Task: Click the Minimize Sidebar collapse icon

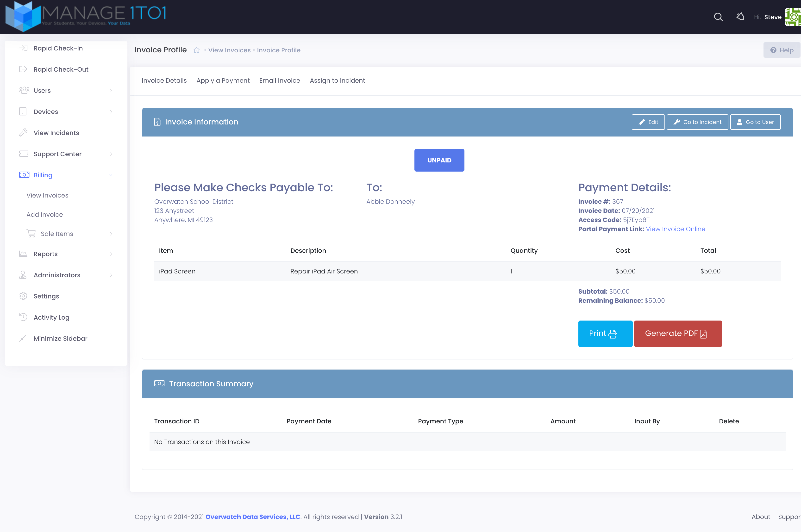Action: (x=23, y=338)
